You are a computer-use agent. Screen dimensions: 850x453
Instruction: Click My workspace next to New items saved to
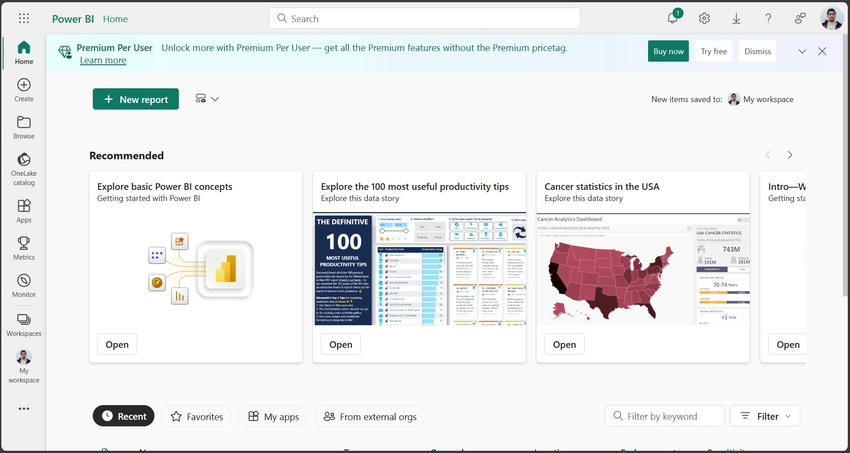[x=761, y=99]
